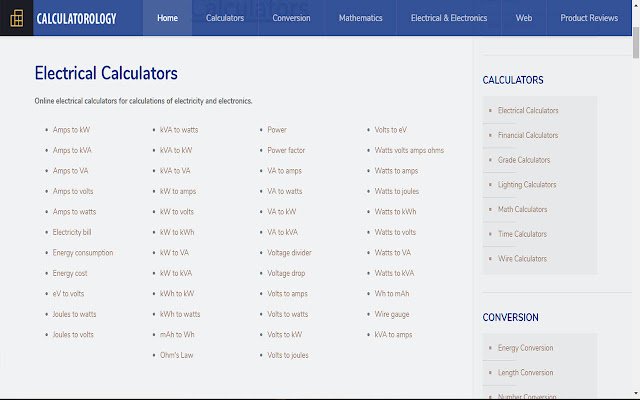Viewport: 640px width, 400px height.
Task: Open the Conversion menu
Action: [x=291, y=18]
